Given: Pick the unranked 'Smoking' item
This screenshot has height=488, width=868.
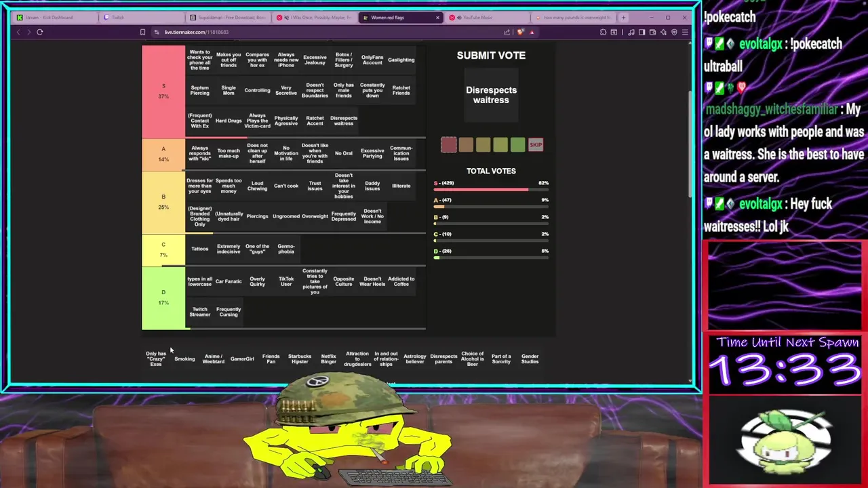Looking at the screenshot, I should pyautogui.click(x=184, y=359).
